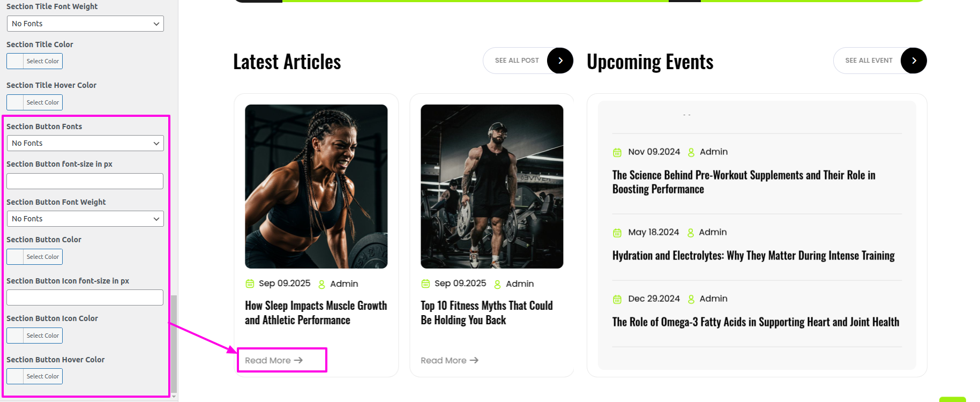The image size is (980, 402).
Task: Click calendar icon on the fitness myths article
Action: click(425, 284)
